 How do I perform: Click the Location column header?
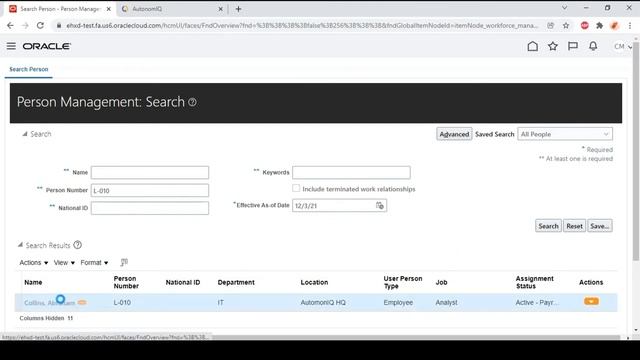coord(314,282)
